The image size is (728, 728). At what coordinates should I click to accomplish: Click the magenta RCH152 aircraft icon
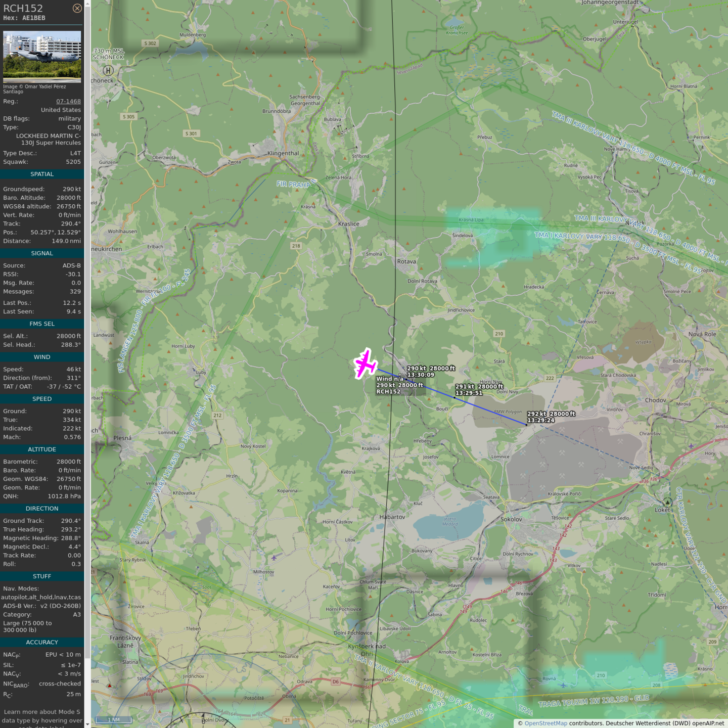365,363
